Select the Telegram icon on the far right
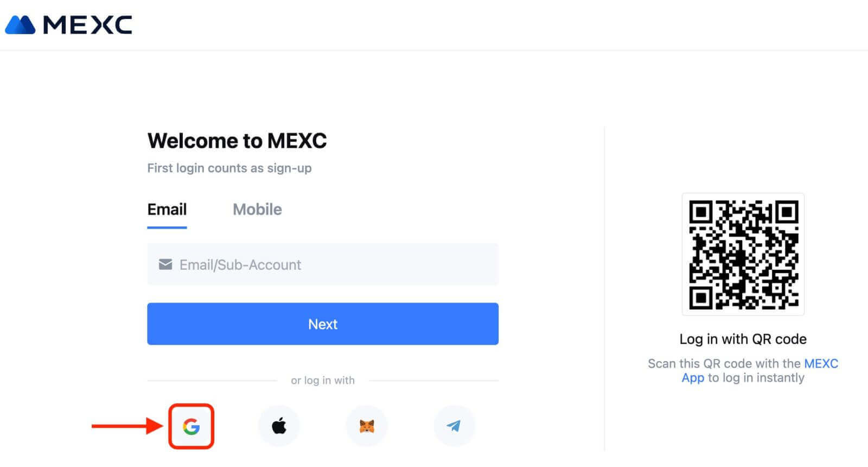 455,426
